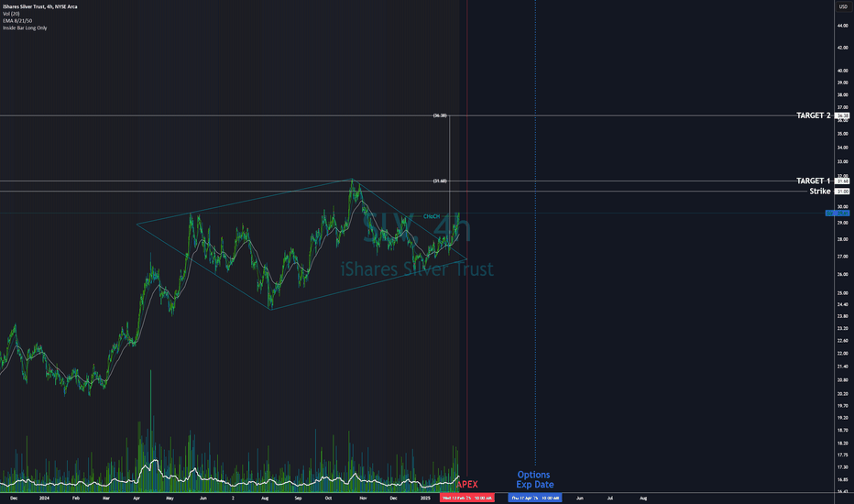Click the (31.68) measurement label on chart
The width and height of the screenshot is (854, 504).
[x=440, y=181]
